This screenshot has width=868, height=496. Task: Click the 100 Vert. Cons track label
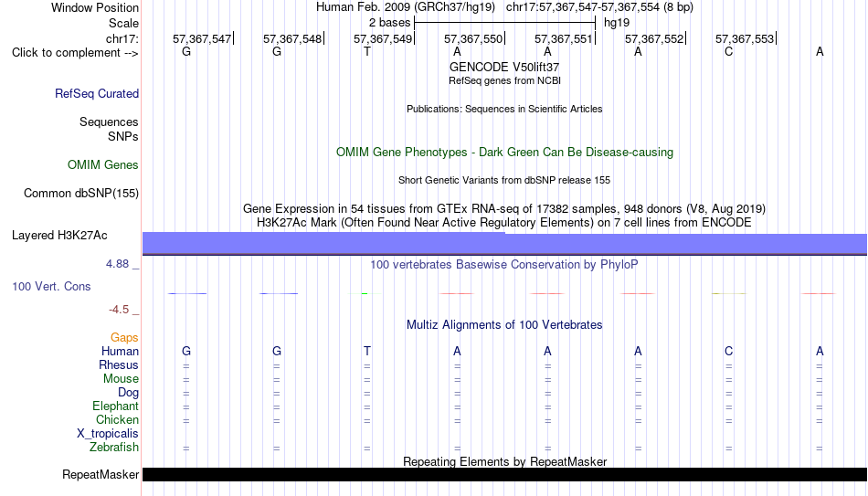(51, 286)
